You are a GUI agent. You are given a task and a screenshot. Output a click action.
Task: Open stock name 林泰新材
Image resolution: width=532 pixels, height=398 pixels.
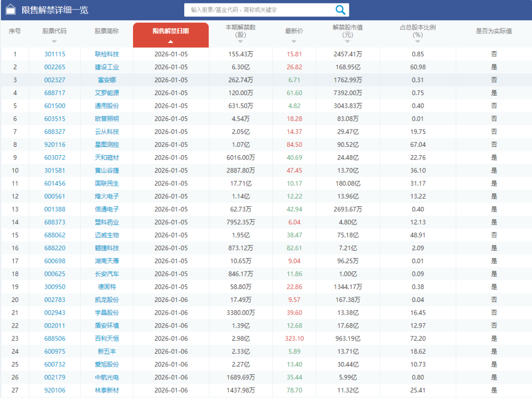click(x=107, y=390)
